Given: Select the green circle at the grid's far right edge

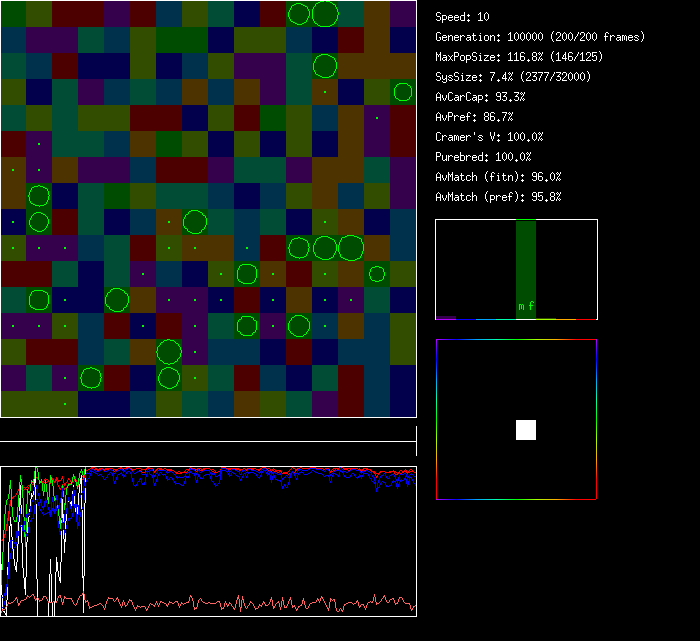Looking at the screenshot, I should click(x=402, y=92).
